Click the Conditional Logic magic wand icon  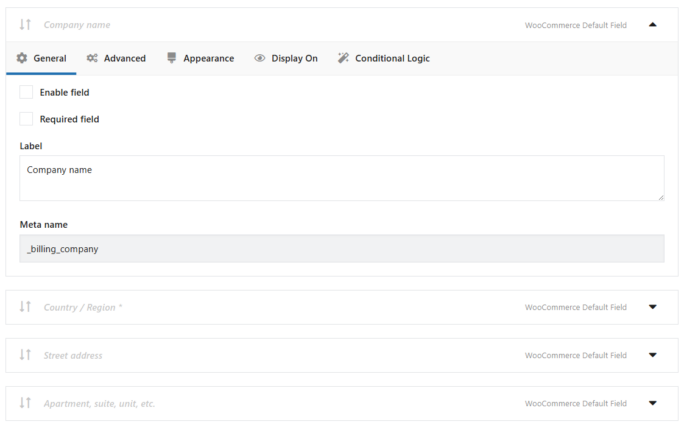coord(343,58)
